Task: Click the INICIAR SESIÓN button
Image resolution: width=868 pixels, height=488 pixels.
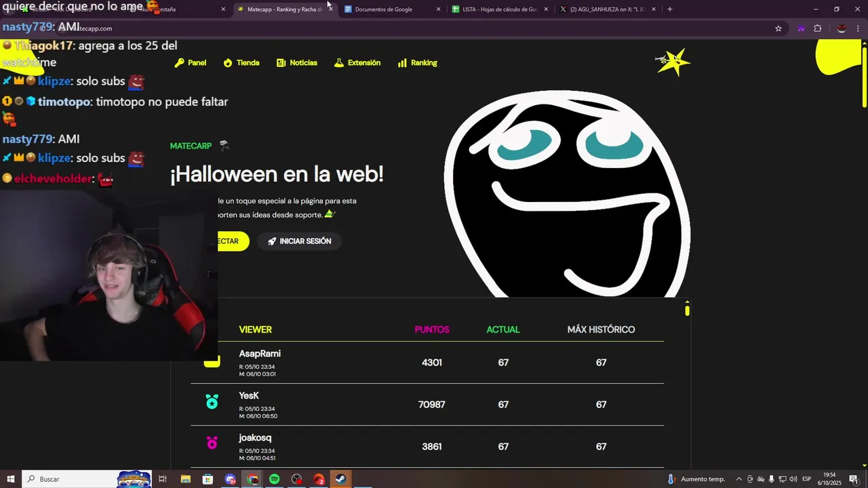Action: (299, 241)
